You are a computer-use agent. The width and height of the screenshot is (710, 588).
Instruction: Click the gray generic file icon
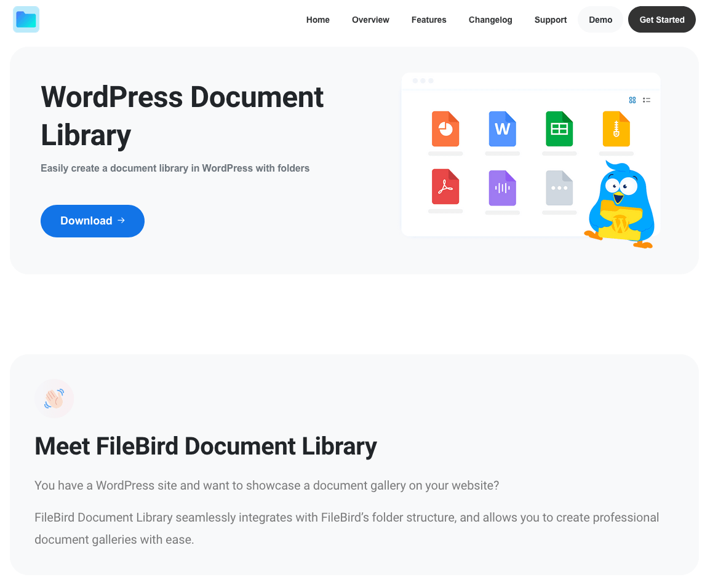[x=559, y=188]
